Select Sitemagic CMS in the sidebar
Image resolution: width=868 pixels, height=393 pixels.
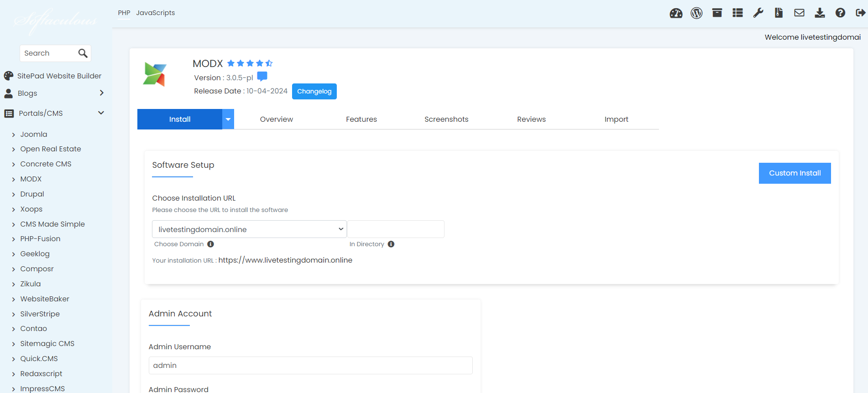coord(47,344)
